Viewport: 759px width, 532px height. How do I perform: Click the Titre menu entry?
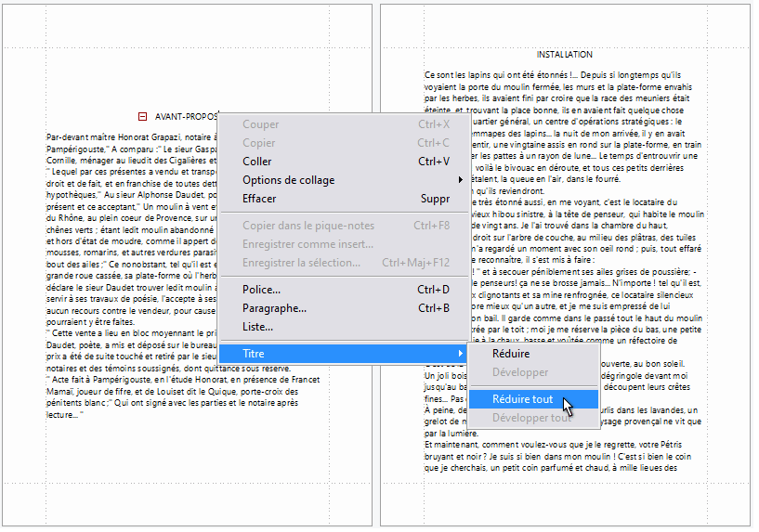coord(254,354)
